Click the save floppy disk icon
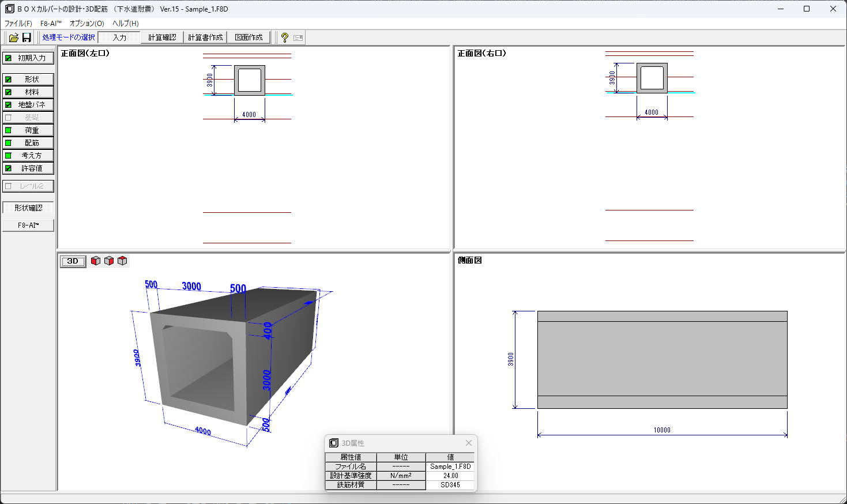847x504 pixels. tap(27, 37)
